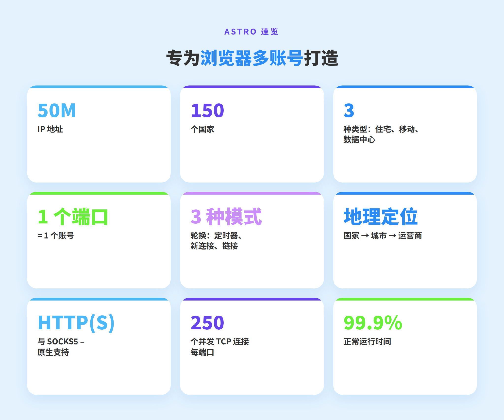Image resolution: width=504 pixels, height=420 pixels.
Task: Click the 50M IP 地址 card
Action: 99,134
